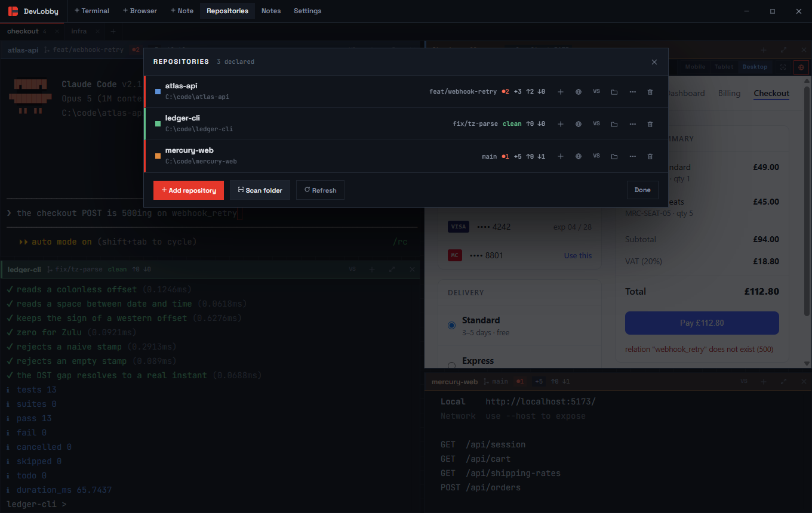Click the VS icon in mercury-web pane header
Image resolution: width=812 pixels, height=513 pixels.
point(744,382)
